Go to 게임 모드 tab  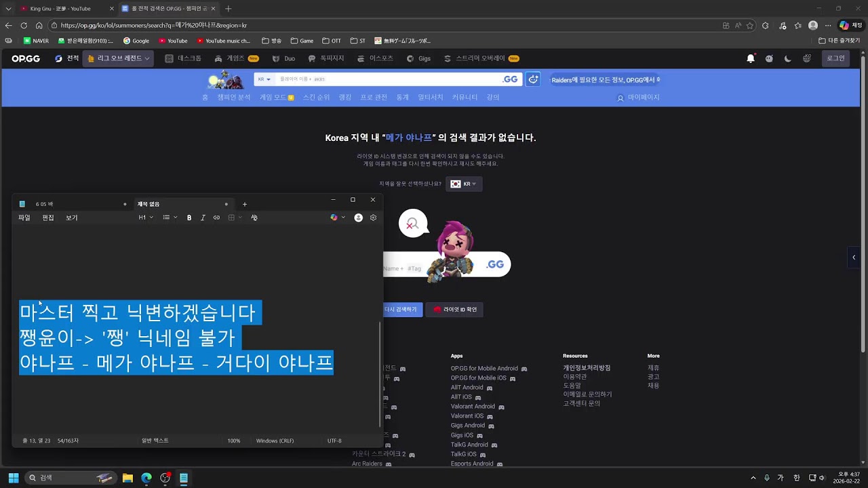(277, 98)
